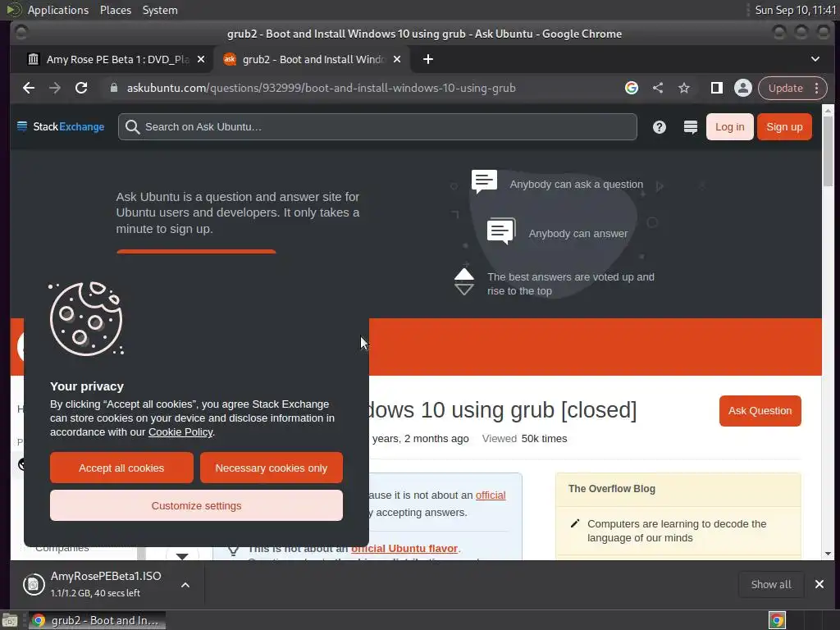Screen dimensions: 840x630
Task: Click the address bar URL
Action: coord(321,88)
